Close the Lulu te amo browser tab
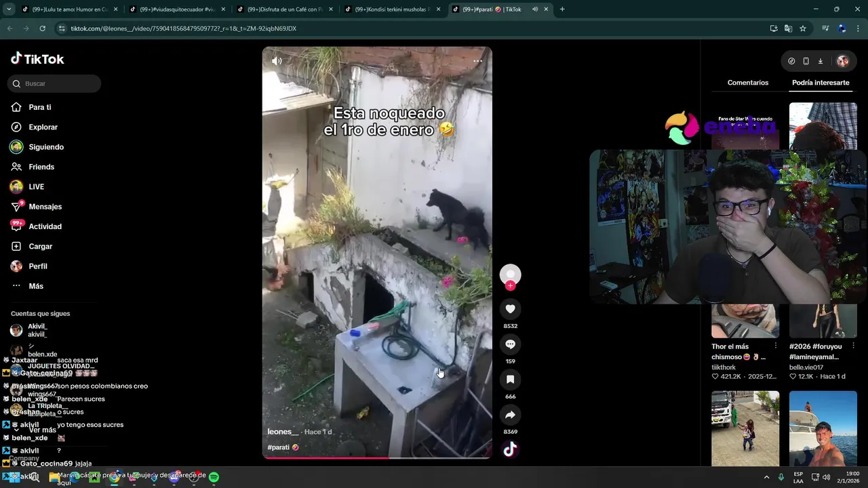Viewport: 868px width, 488px height. click(116, 9)
